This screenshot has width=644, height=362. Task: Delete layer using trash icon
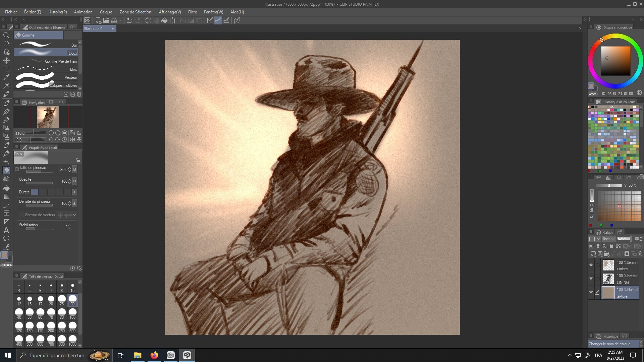(x=640, y=254)
